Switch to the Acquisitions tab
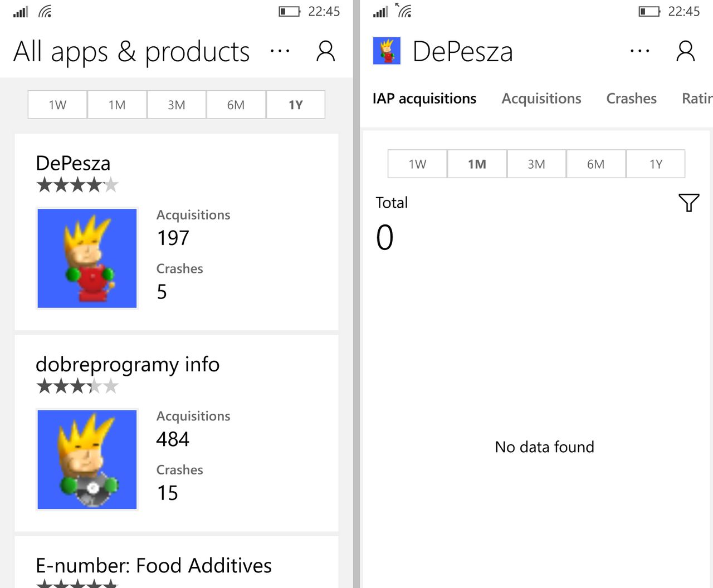713x588 pixels. tap(541, 99)
